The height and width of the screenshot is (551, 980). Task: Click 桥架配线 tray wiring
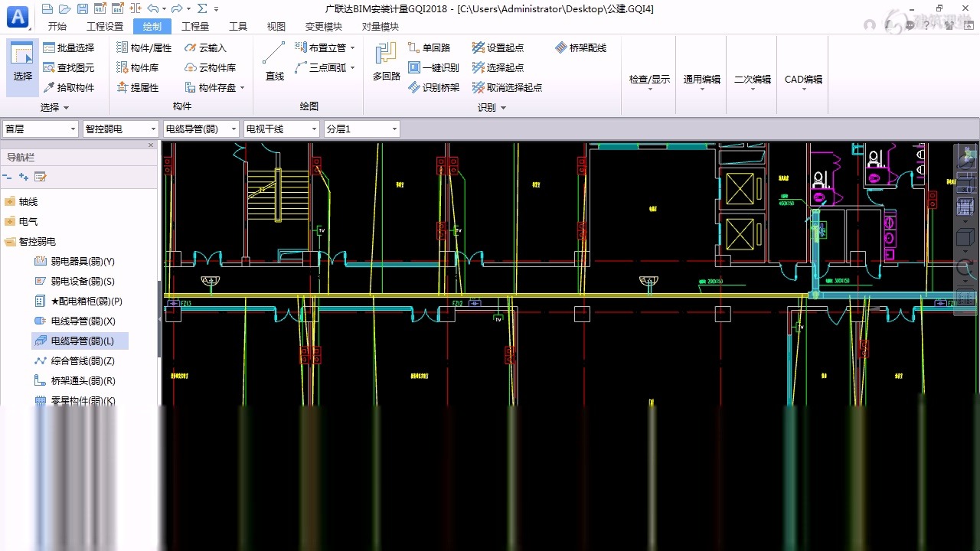(581, 47)
